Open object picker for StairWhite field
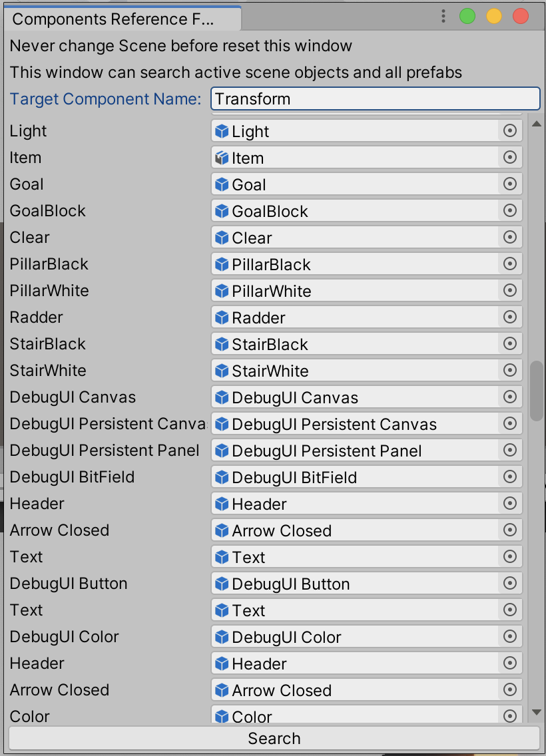546x756 pixels. click(x=510, y=370)
